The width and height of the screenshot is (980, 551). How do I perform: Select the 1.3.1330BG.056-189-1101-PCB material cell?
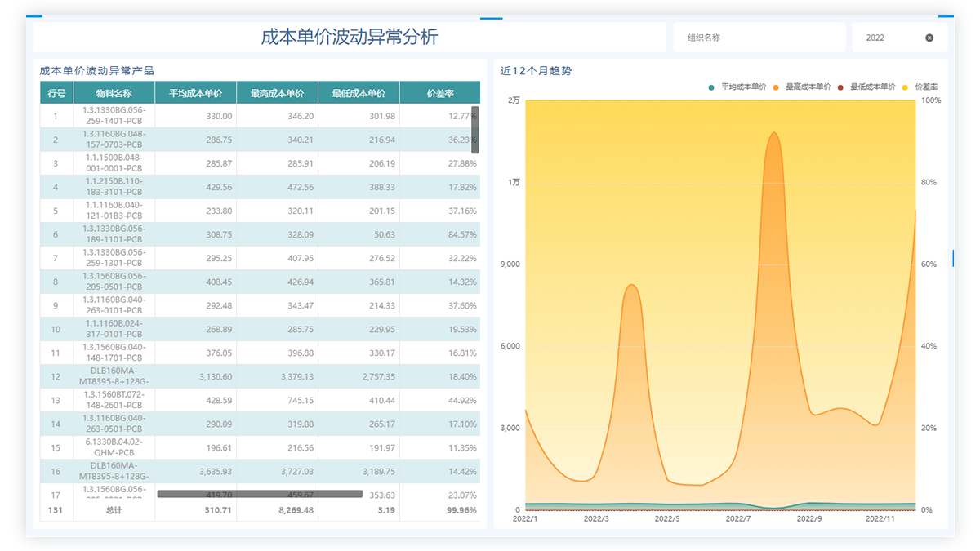[114, 234]
